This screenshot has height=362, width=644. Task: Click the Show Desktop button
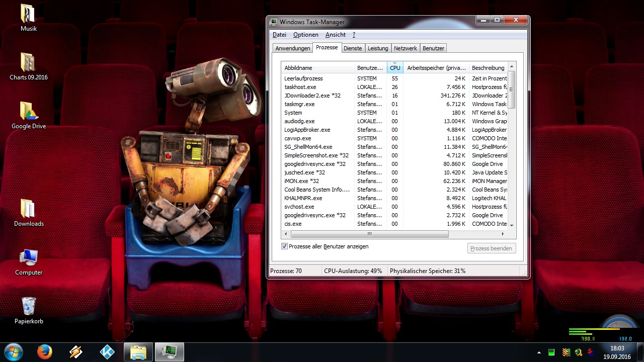point(640,352)
